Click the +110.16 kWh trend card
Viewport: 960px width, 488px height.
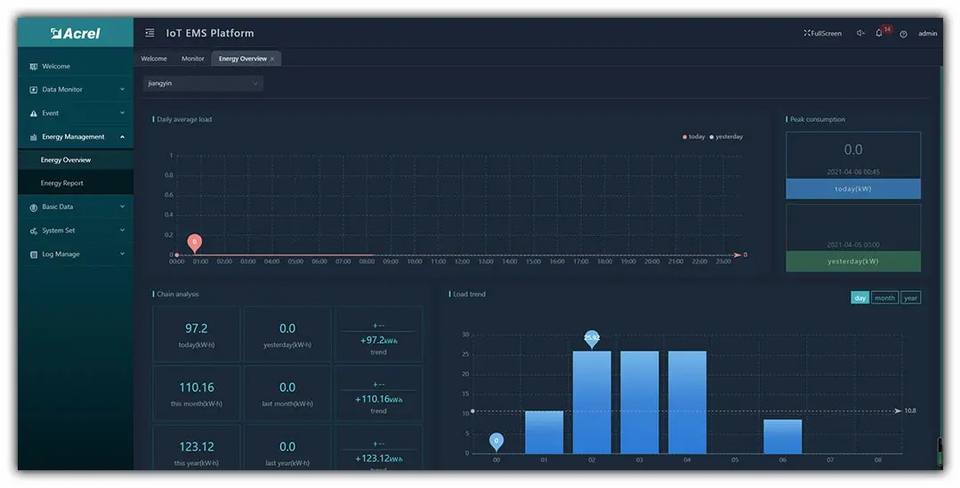(x=378, y=393)
